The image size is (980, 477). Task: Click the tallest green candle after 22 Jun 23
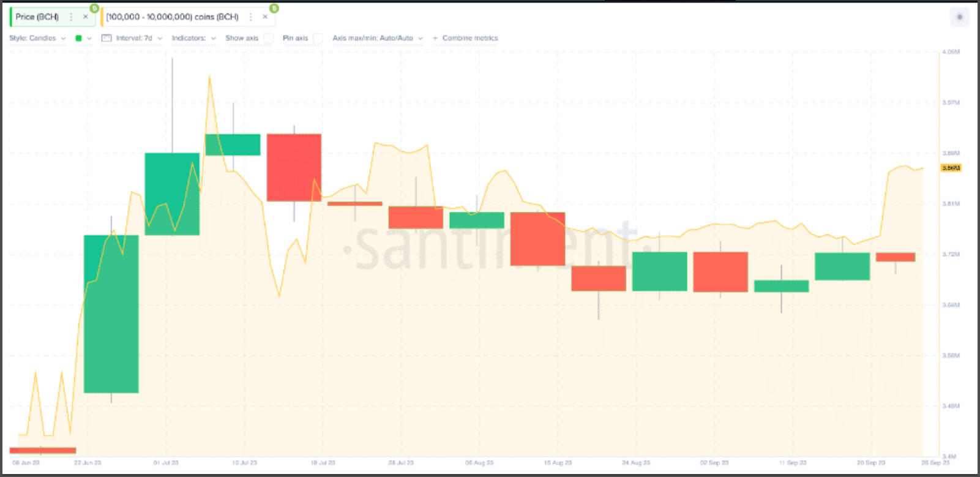(x=111, y=314)
